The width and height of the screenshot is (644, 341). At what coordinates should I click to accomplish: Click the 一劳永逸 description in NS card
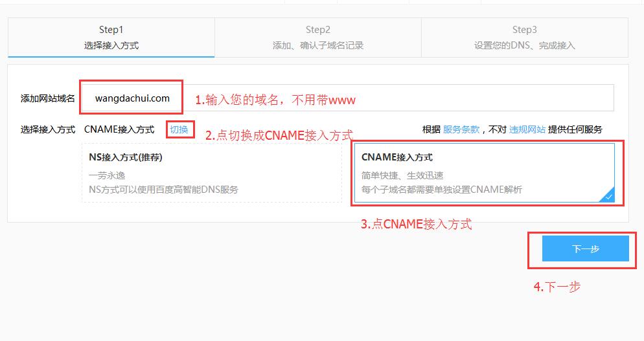coord(107,175)
